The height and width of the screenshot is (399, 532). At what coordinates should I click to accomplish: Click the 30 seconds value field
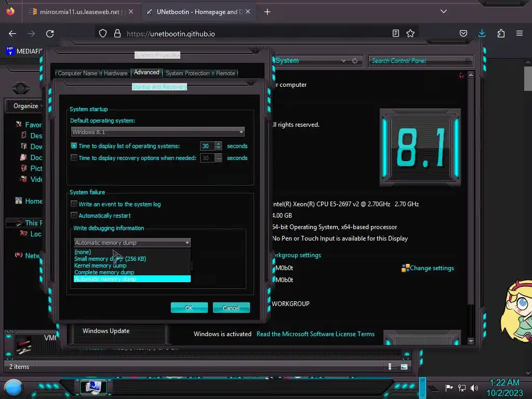coord(207,146)
